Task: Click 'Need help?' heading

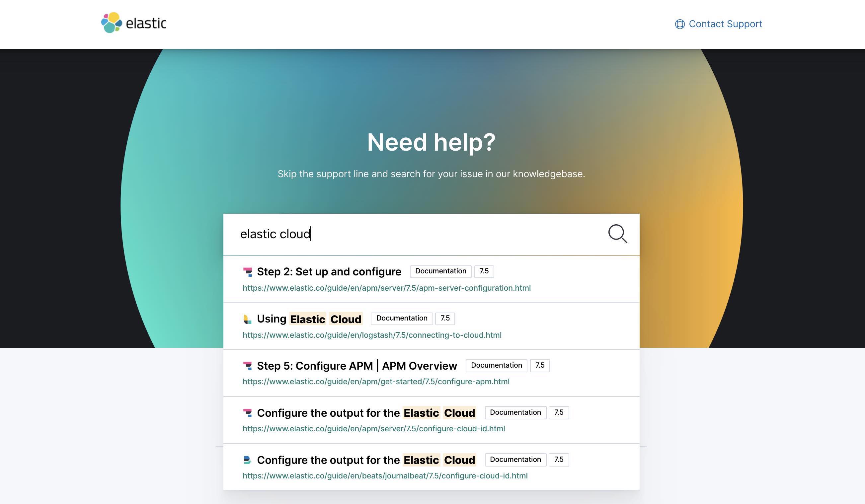Action: click(x=432, y=142)
